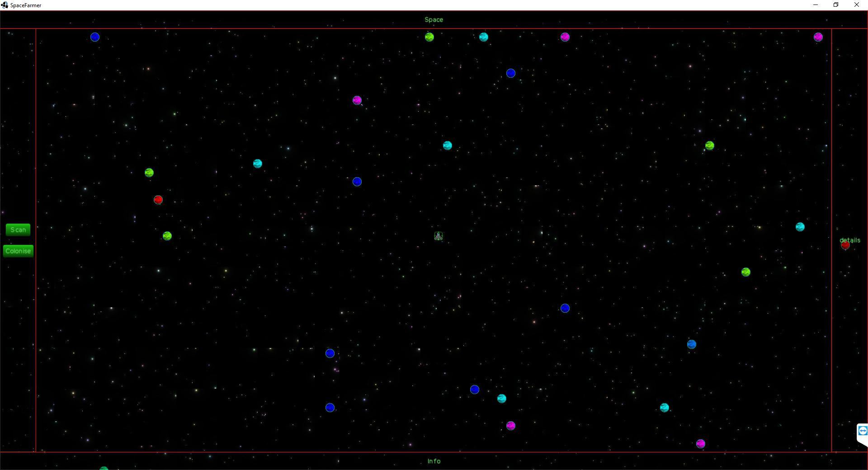The image size is (868, 470).
Task: Select the green planet just above the red planet
Action: [149, 173]
